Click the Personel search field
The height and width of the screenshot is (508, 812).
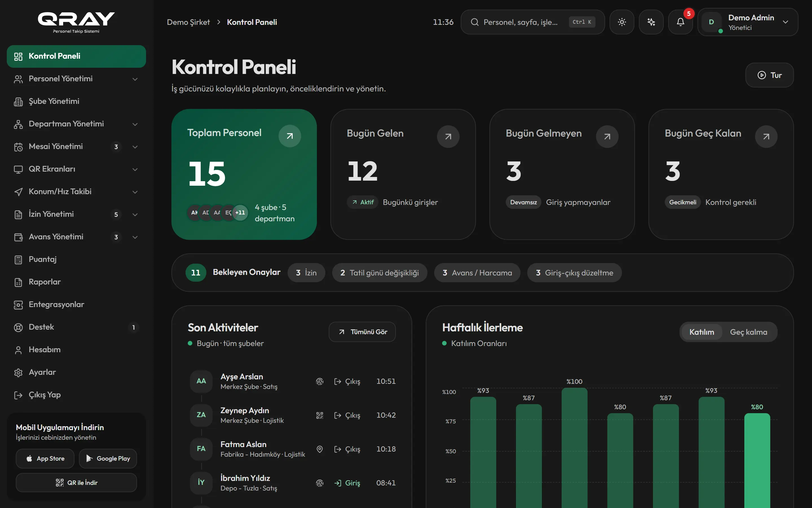[x=533, y=22]
